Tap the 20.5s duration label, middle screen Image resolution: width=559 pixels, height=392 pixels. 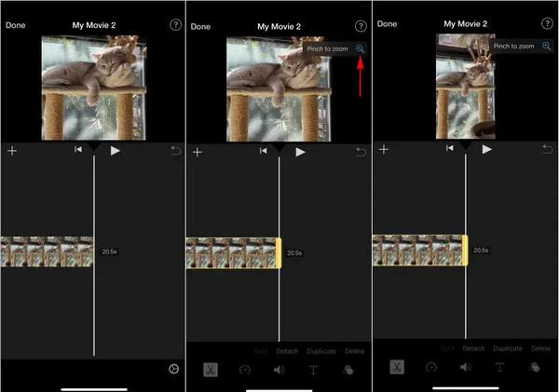pyautogui.click(x=294, y=253)
